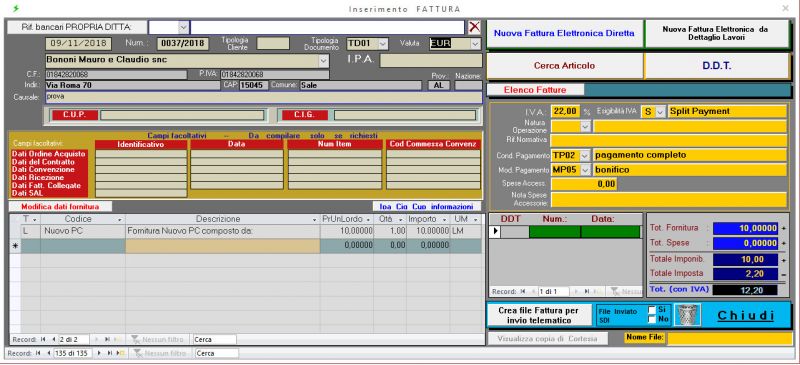Click the I.P.A. input field
Image resolution: width=800 pixels, height=365 pixels.
coord(431,60)
